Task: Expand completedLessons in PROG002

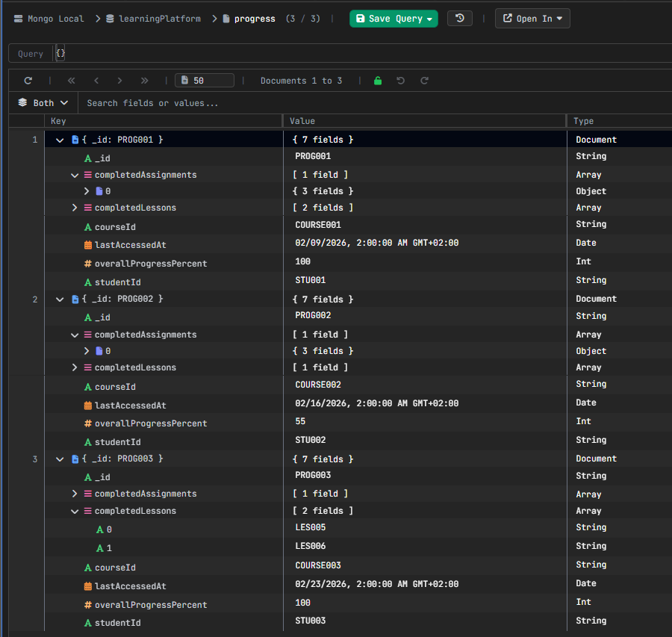Action: click(x=75, y=367)
